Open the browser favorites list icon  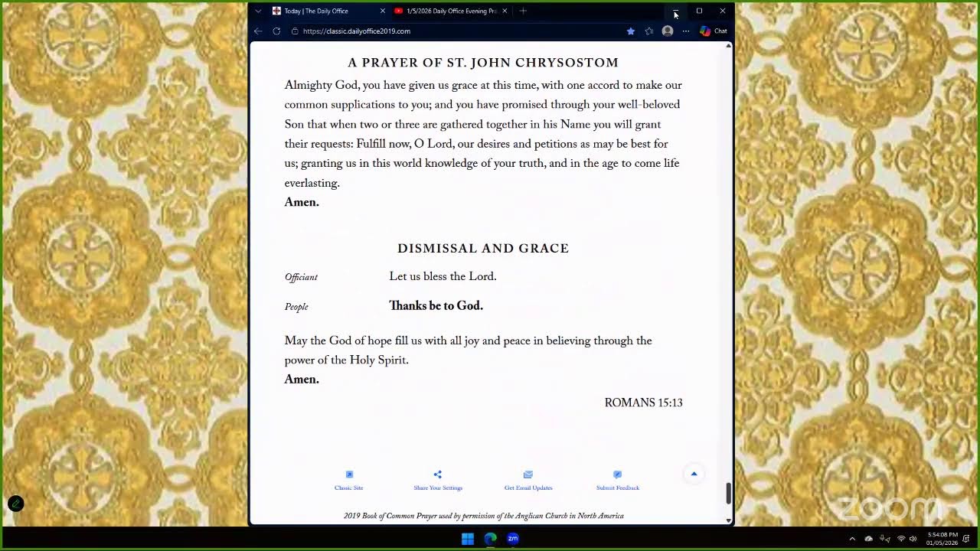pos(649,31)
